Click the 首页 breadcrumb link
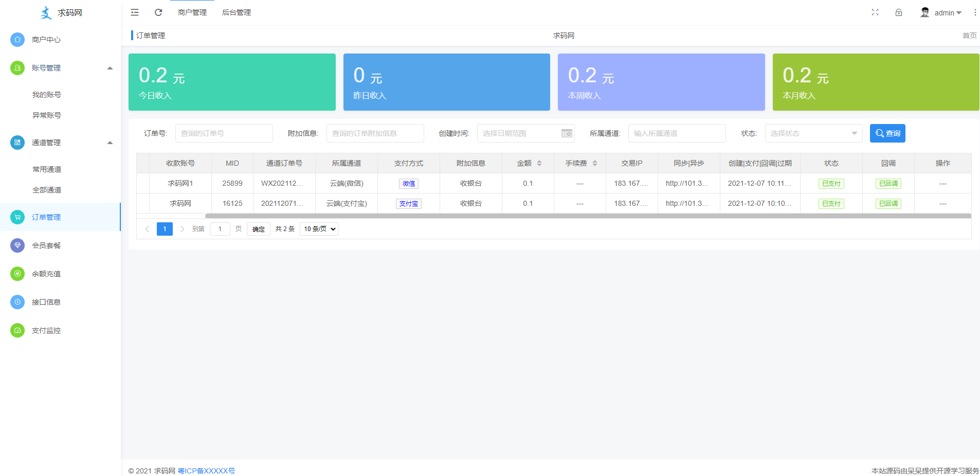980x476 pixels. (970, 36)
